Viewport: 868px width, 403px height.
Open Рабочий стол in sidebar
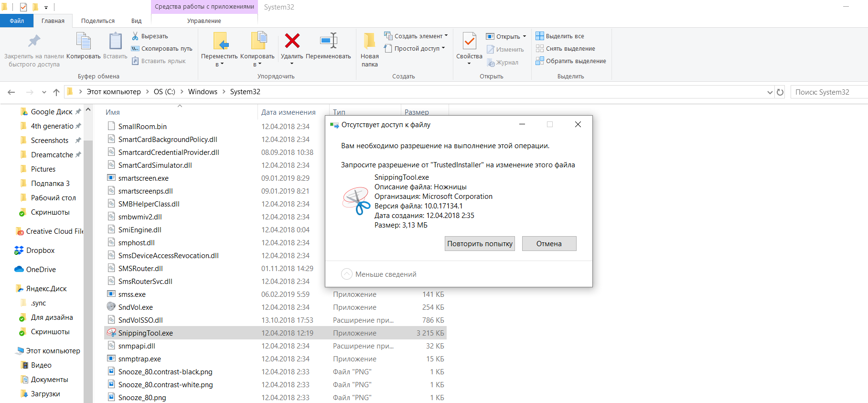tap(48, 197)
